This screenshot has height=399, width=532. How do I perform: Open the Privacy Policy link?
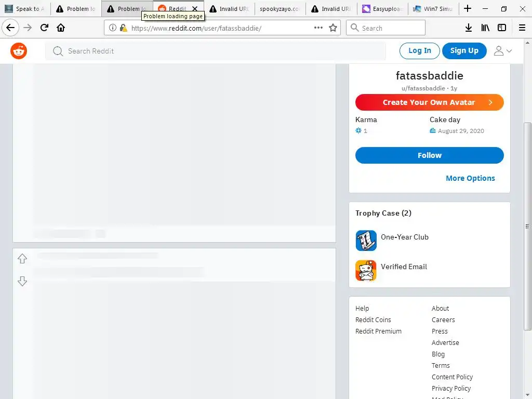[x=451, y=389]
